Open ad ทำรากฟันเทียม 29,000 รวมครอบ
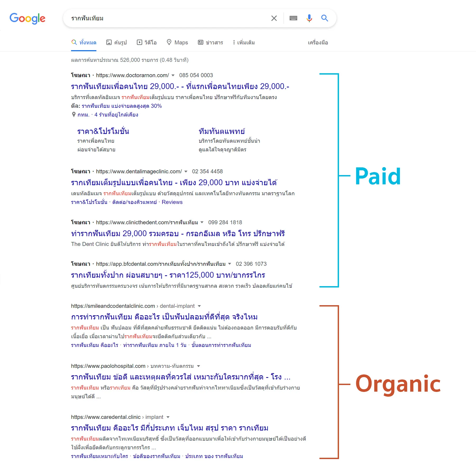Screen dimensions: 476x476 pos(178,234)
